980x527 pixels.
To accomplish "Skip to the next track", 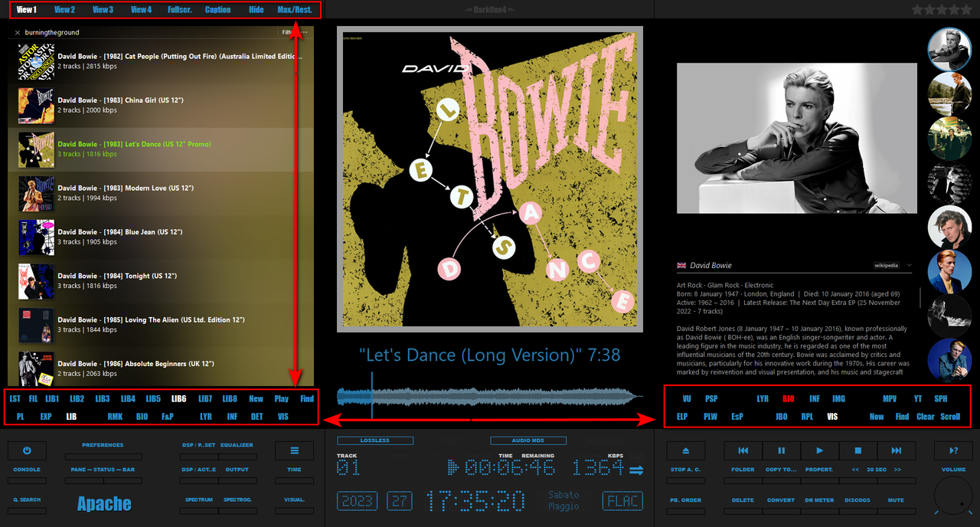I will pyautogui.click(x=896, y=450).
